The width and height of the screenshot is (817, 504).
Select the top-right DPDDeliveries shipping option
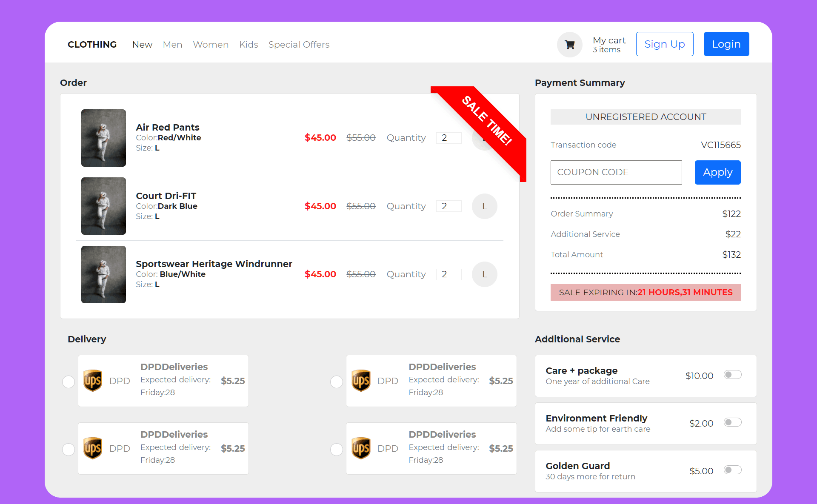337,382
